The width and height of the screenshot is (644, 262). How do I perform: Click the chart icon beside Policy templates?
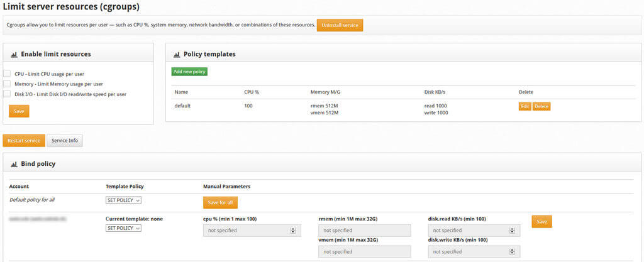[x=176, y=55]
